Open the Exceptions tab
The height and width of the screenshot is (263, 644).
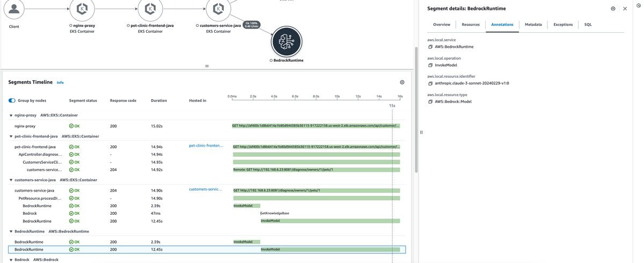[563, 25]
